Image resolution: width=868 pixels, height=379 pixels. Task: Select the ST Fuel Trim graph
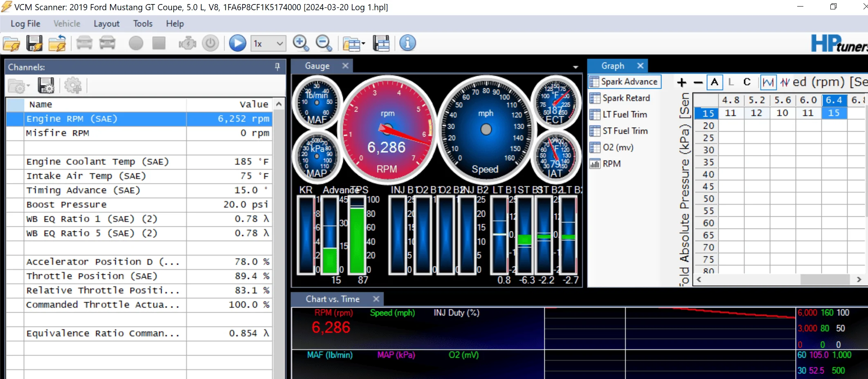(619, 131)
